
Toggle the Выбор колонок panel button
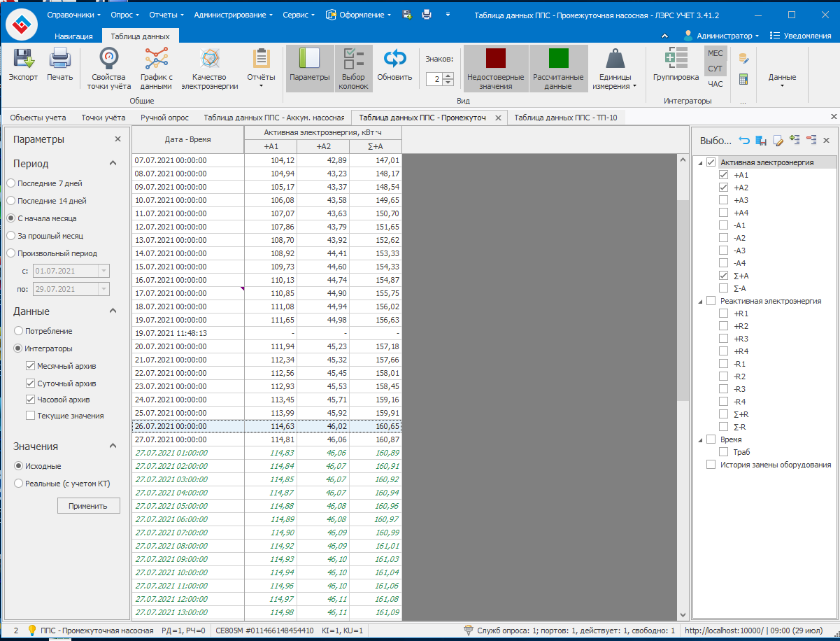tap(353, 69)
